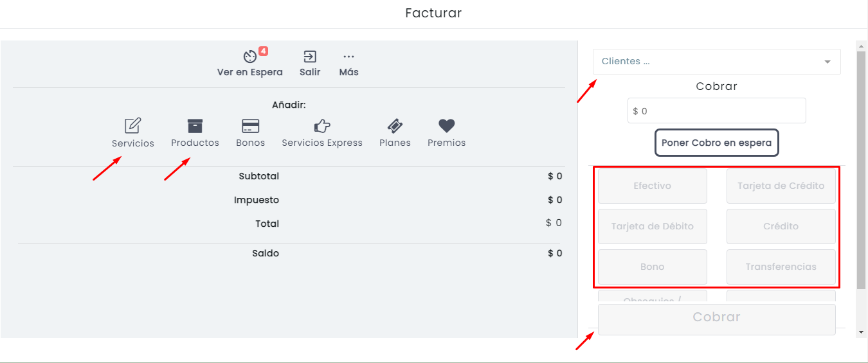Choose Transferencias payment option
The height and width of the screenshot is (363, 868).
coord(781,267)
